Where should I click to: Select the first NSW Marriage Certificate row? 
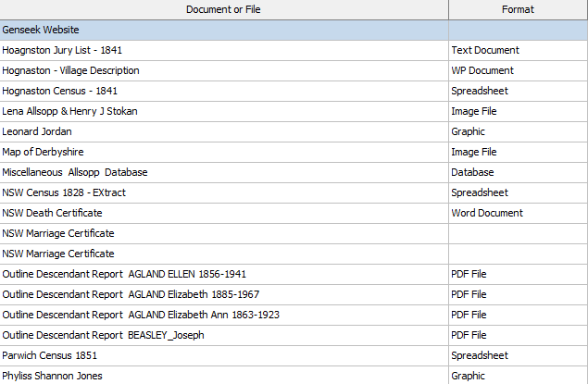[58, 233]
